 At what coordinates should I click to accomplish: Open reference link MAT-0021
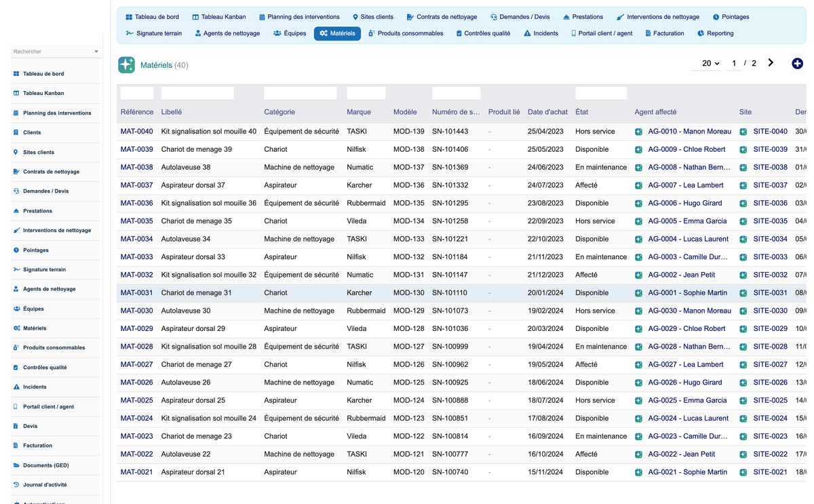136,472
